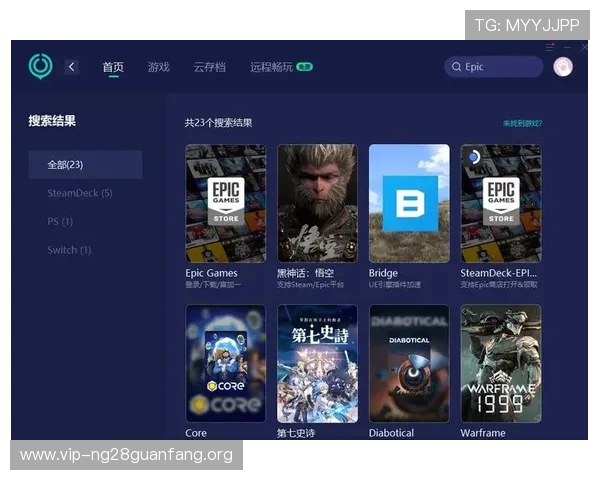600x480 pixels.
Task: Switch to the 游戏 tab
Action: [158, 67]
